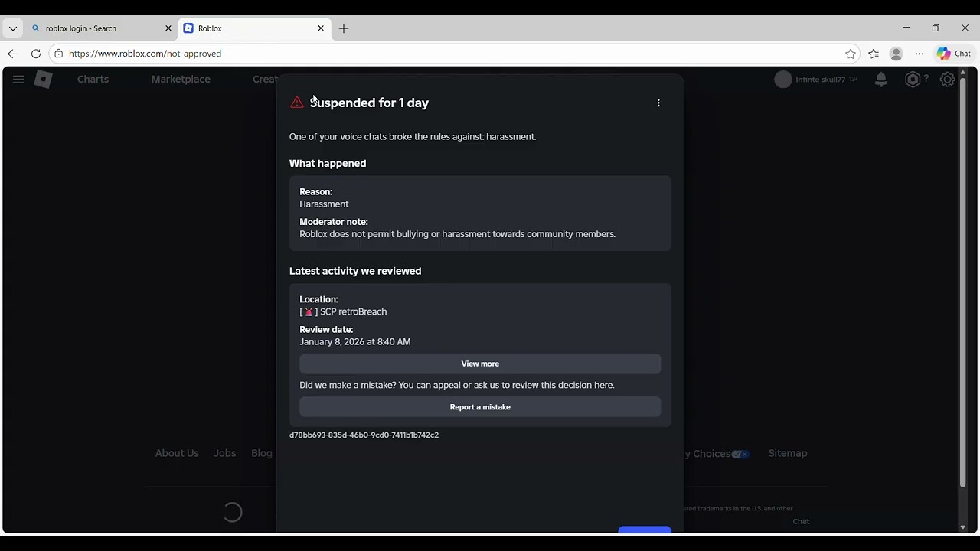The width and height of the screenshot is (980, 551).
Task: Open browser Settings and more menu
Action: [920, 54]
